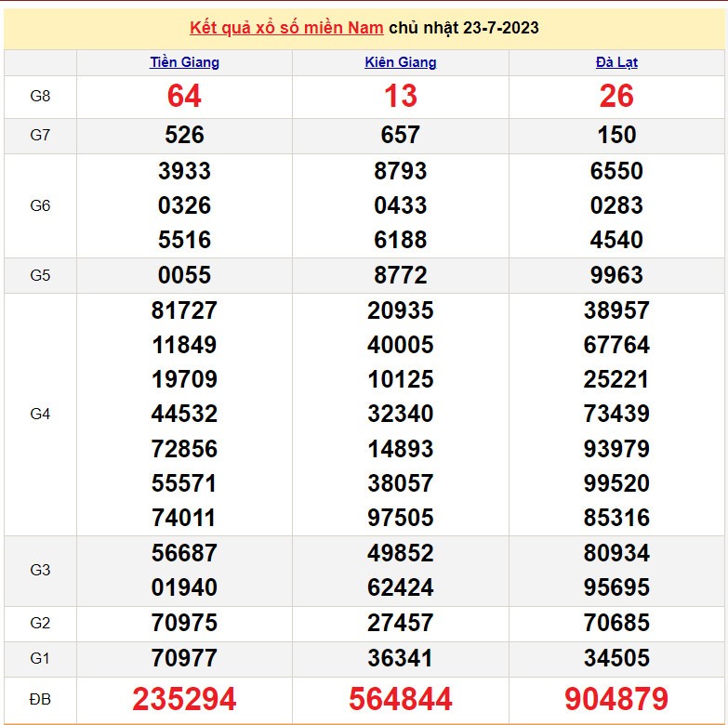Select G4 number 73439
Image resolution: width=728 pixels, height=725 pixels.
(616, 414)
